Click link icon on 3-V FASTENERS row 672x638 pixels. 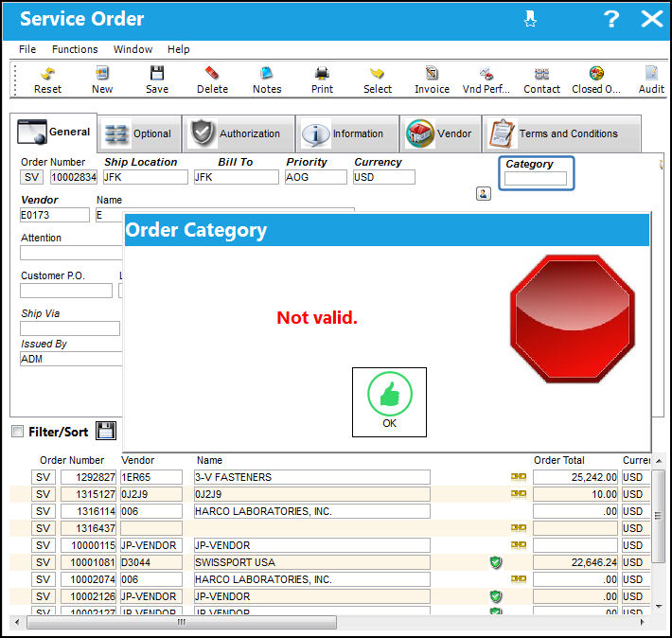pos(519,477)
